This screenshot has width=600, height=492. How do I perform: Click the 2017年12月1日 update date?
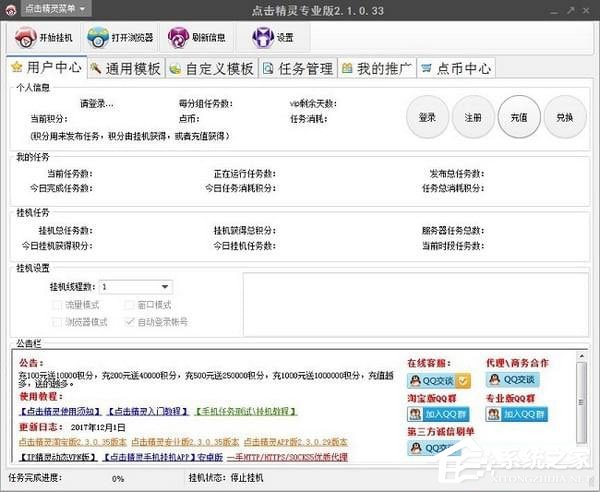(x=98, y=427)
